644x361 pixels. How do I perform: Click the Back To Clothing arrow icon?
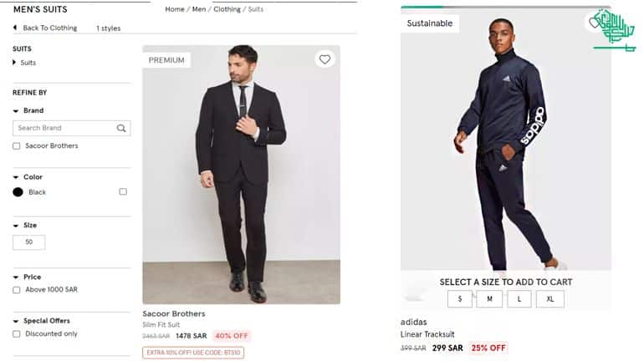tap(15, 28)
